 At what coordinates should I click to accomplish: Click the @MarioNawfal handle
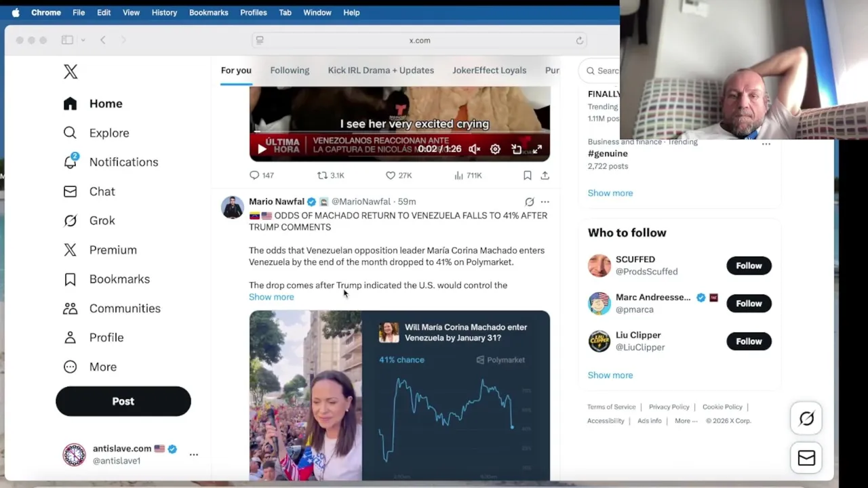click(361, 201)
